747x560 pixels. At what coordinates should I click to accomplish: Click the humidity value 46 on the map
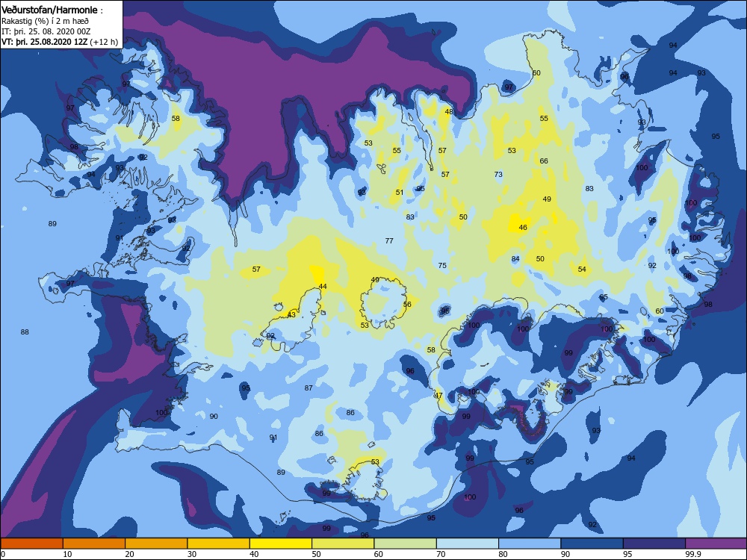523,228
